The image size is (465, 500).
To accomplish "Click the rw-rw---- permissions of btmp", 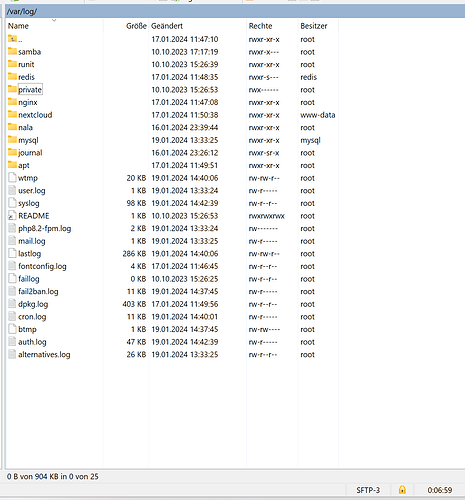I will click(264, 329).
